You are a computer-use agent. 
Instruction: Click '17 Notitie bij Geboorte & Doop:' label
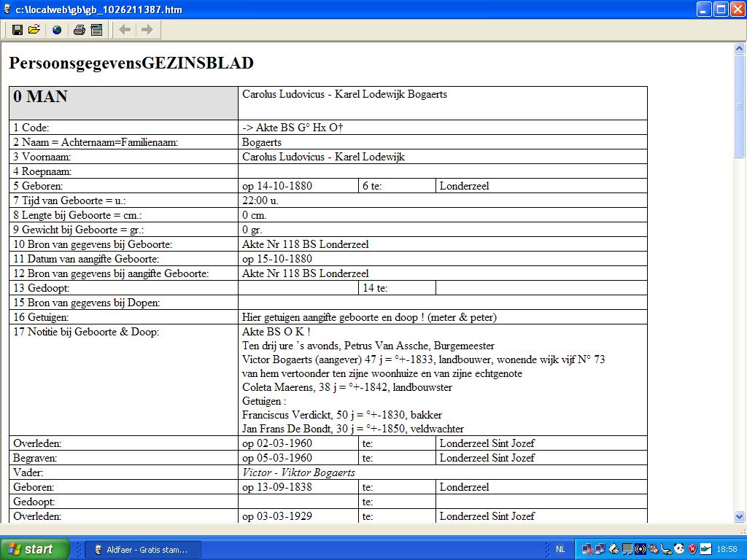(x=86, y=332)
